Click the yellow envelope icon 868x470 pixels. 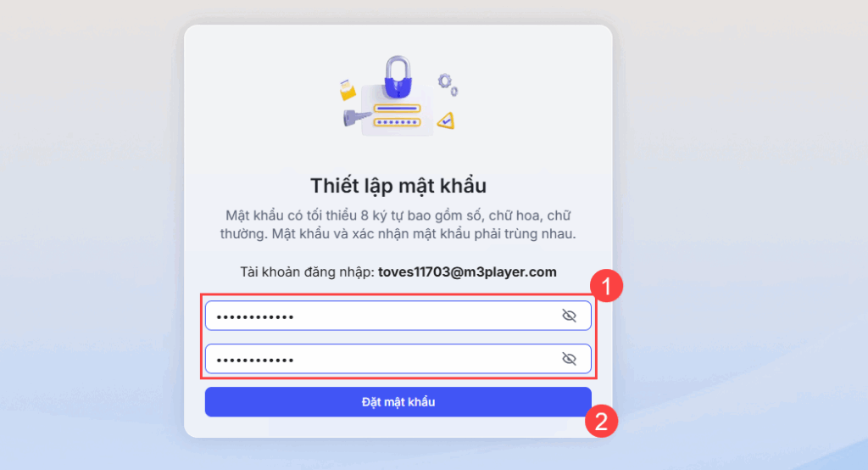point(347,90)
